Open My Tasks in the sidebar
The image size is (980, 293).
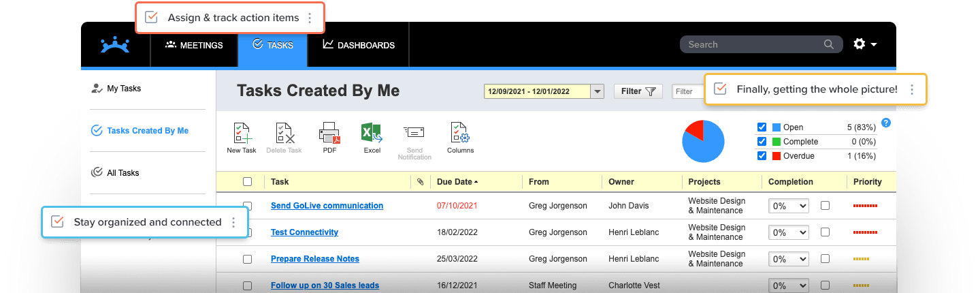[124, 89]
